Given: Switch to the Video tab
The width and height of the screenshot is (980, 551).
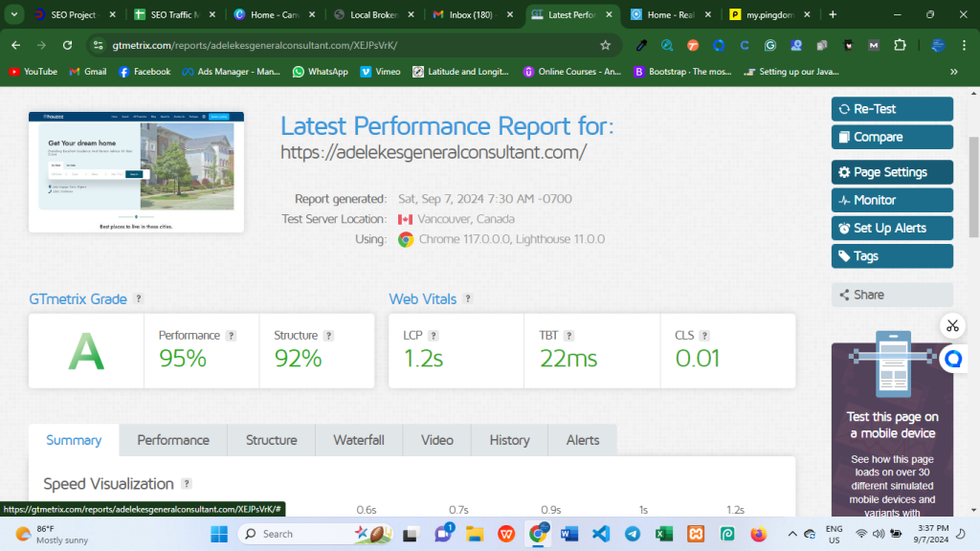Looking at the screenshot, I should click(x=436, y=440).
